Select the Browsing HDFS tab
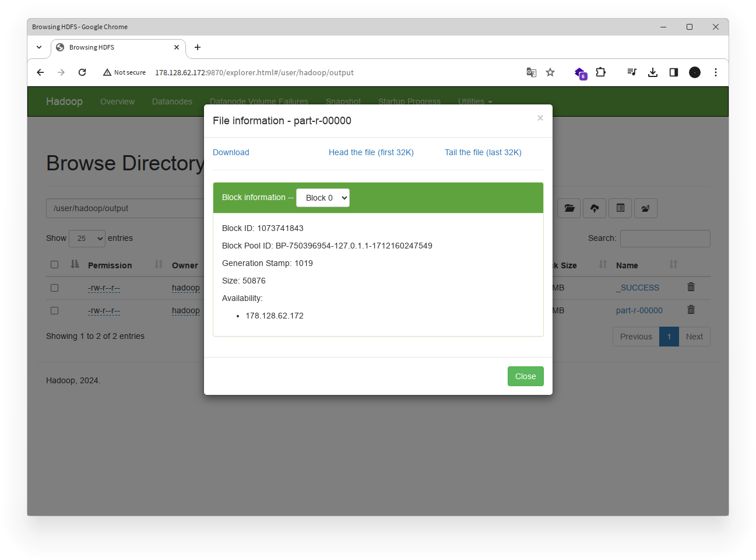 click(x=111, y=47)
